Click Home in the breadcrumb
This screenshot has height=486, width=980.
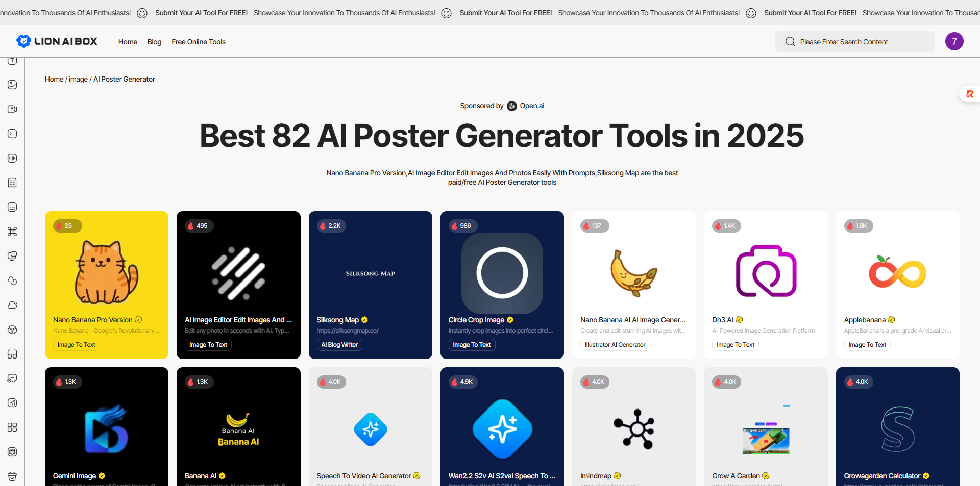54,79
